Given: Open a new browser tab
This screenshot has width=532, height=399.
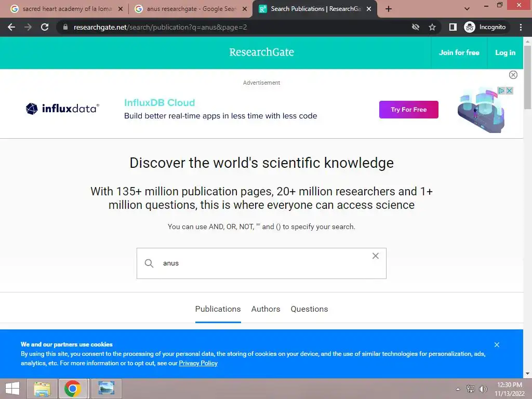Looking at the screenshot, I should [x=389, y=9].
